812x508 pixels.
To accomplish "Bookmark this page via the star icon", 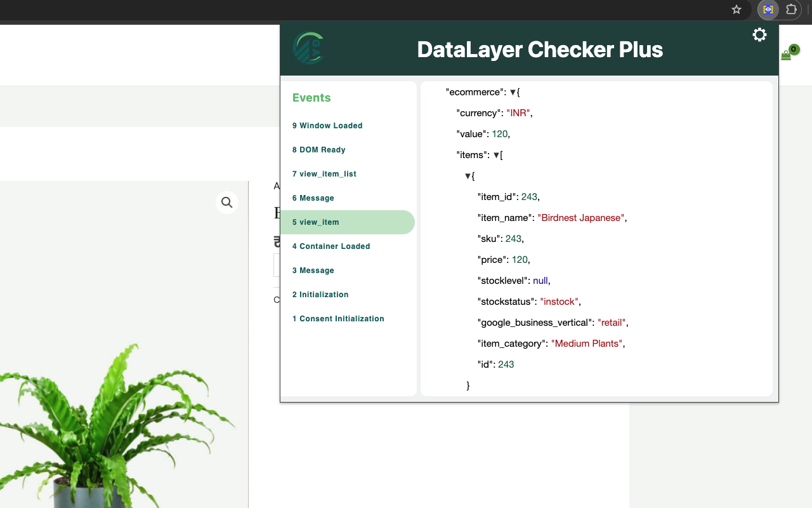I will [x=737, y=10].
